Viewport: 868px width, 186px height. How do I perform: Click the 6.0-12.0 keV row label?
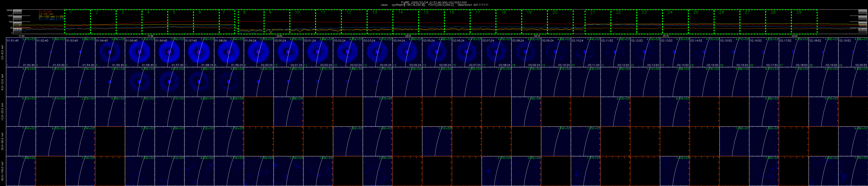pos(3,82)
